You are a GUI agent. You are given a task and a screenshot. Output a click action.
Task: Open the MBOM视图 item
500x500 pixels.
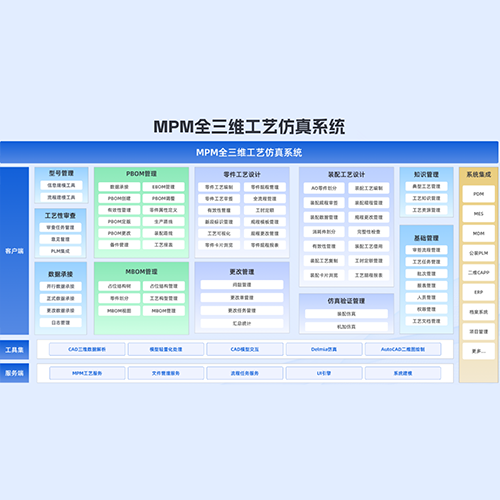coord(119,311)
